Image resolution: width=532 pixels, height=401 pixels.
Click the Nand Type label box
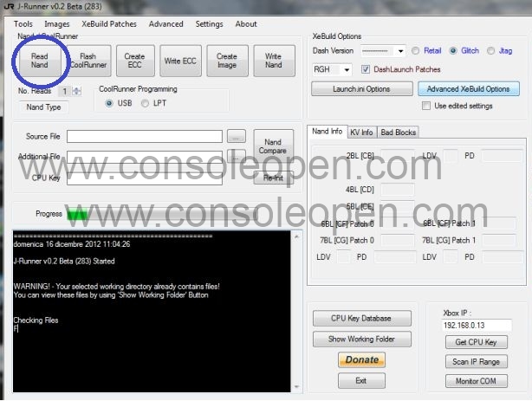tap(44, 107)
